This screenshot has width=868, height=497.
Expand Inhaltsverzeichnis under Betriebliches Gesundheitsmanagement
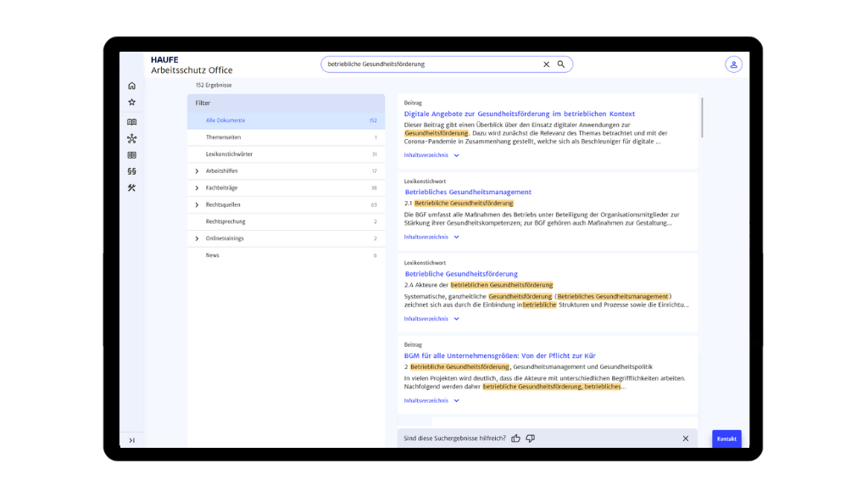[431, 237]
